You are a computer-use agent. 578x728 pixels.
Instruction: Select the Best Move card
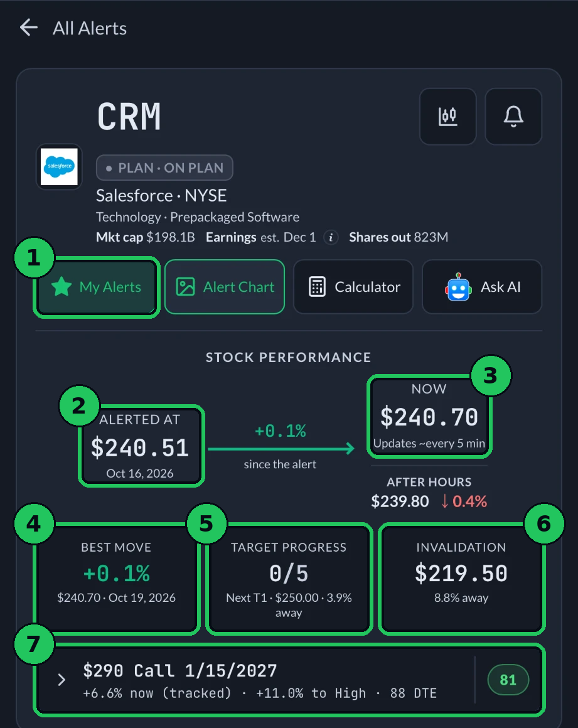[x=117, y=579]
